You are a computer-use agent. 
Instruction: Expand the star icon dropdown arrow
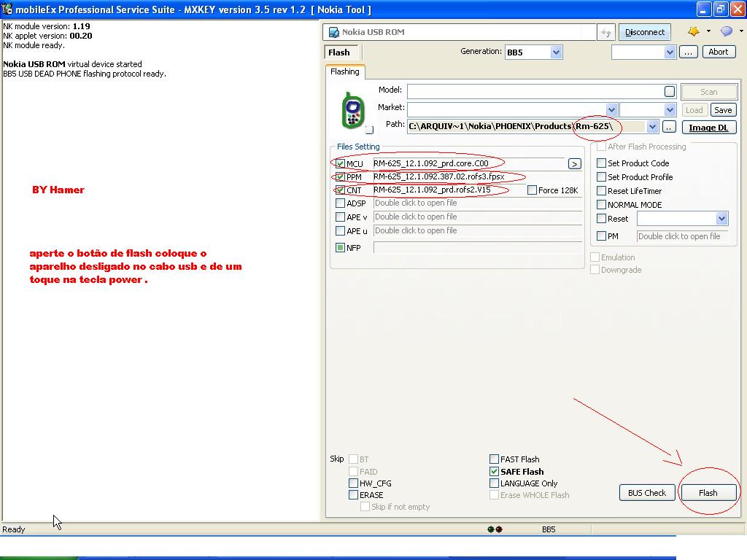708,31
